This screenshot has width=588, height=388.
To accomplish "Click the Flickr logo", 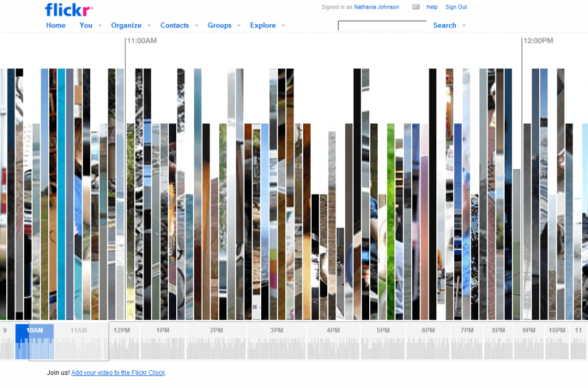I will (x=69, y=10).
